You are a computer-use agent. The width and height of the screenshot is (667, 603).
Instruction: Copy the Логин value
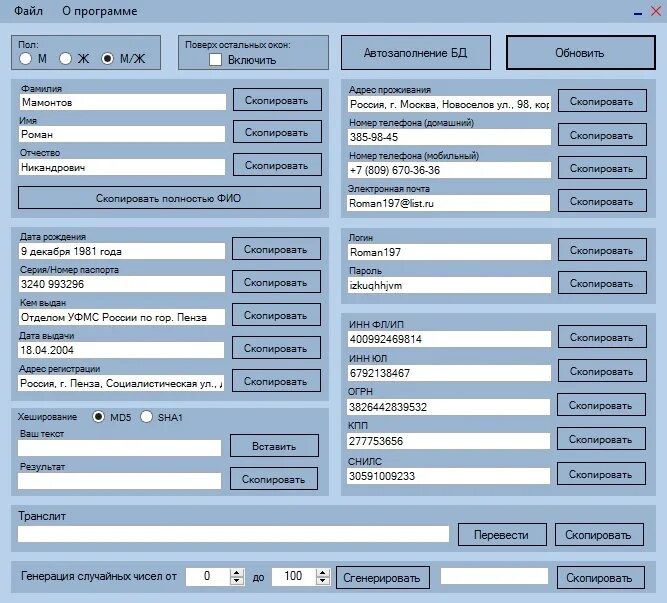602,250
